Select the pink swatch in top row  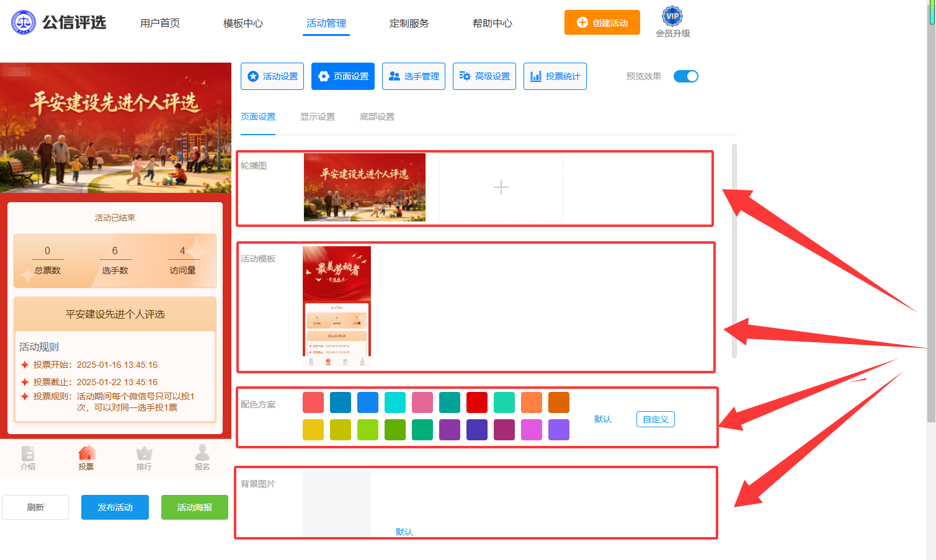[x=422, y=402]
